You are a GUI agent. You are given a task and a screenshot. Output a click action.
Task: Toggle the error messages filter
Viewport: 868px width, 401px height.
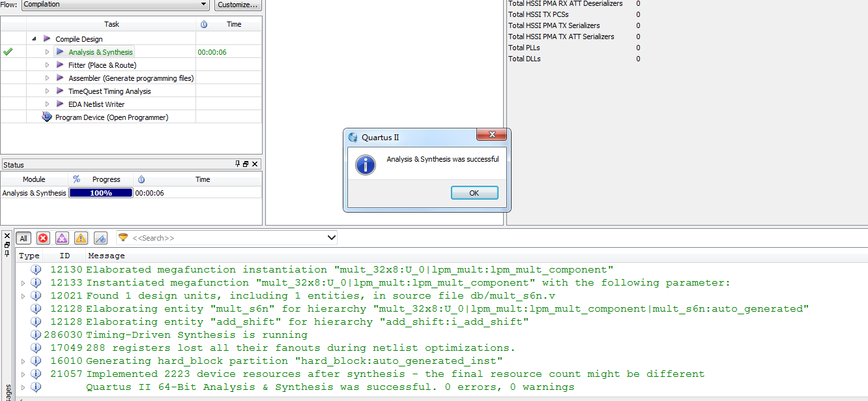[x=43, y=238]
